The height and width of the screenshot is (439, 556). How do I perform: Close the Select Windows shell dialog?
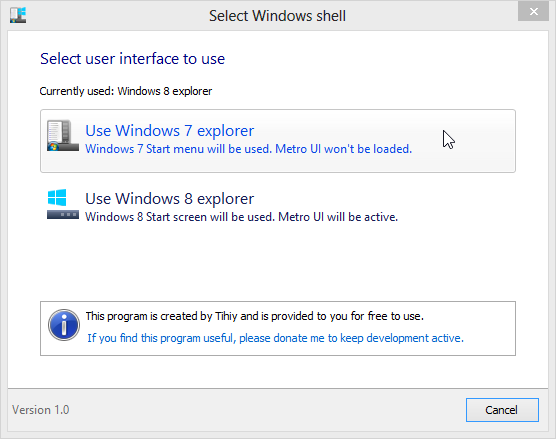pyautogui.click(x=533, y=12)
